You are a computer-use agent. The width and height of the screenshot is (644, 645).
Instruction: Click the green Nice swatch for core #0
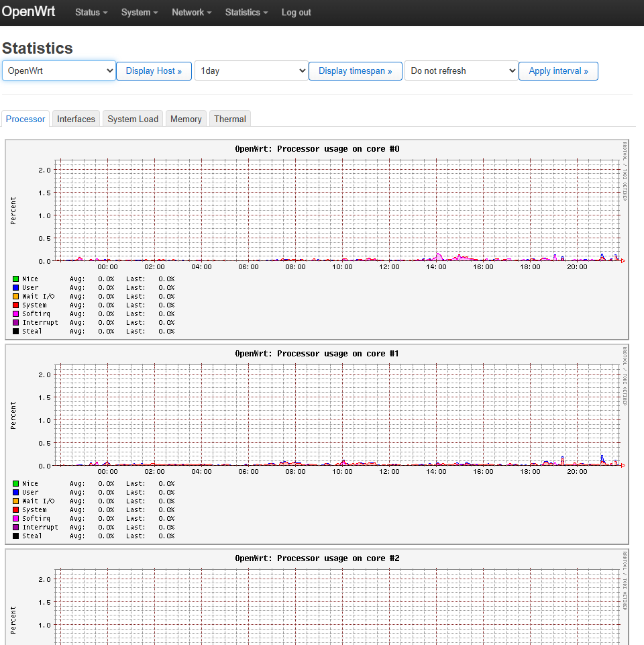[x=15, y=279]
